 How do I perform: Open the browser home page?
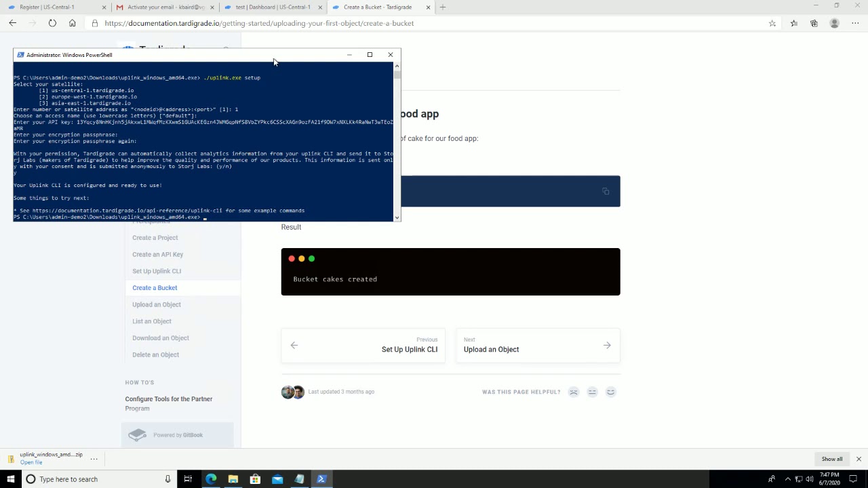(x=72, y=23)
